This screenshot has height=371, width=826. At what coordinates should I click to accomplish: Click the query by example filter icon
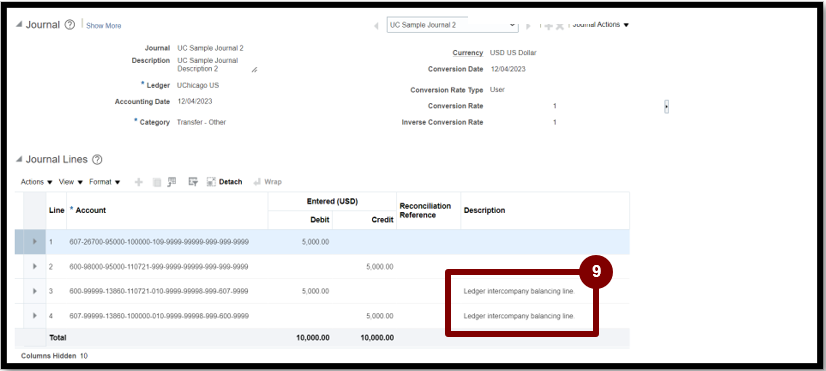[x=193, y=182]
